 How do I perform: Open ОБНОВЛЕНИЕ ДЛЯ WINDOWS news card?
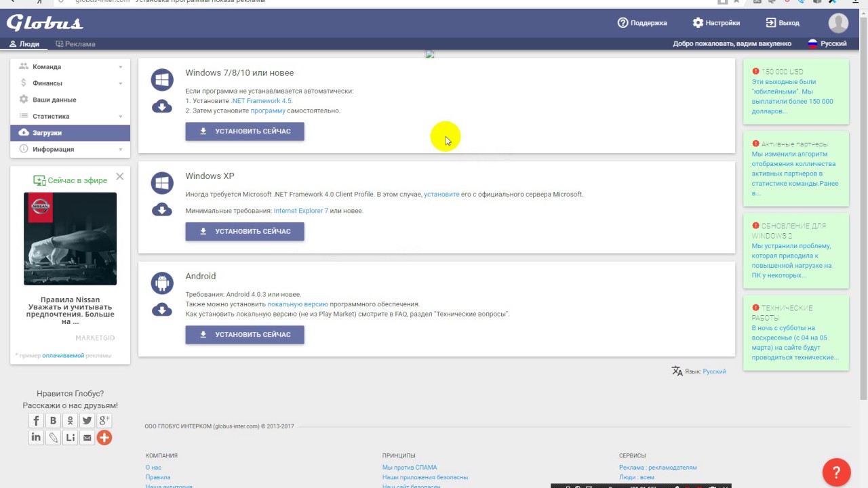tap(795, 251)
